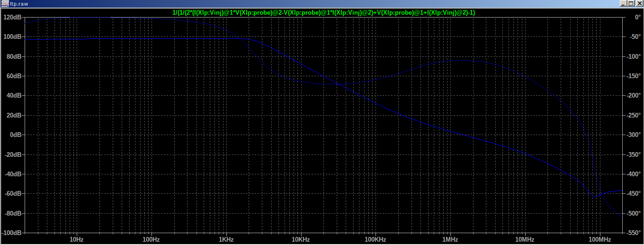Click the 80dB label on the left axis
Image resolution: width=644 pixels, height=245 pixels.
point(14,56)
